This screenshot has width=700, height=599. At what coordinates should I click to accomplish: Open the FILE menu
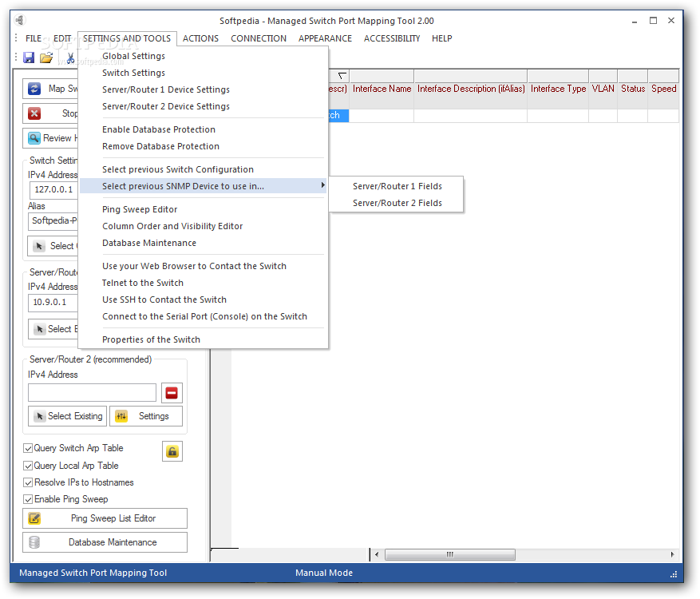pyautogui.click(x=34, y=38)
